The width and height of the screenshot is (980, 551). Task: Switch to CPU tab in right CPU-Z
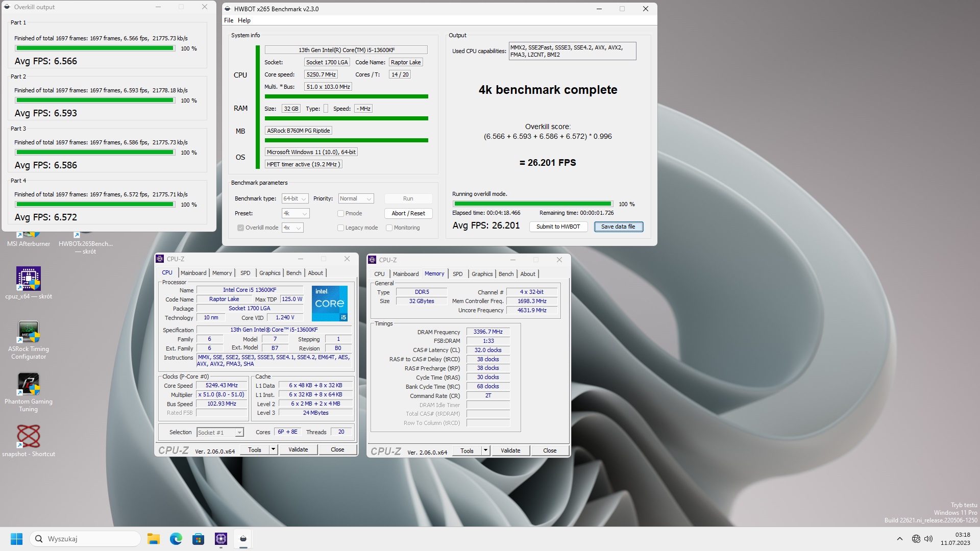[379, 274]
